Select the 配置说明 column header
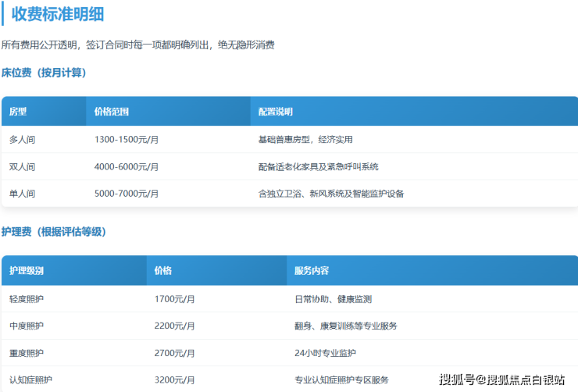578x392 pixels. [275, 112]
